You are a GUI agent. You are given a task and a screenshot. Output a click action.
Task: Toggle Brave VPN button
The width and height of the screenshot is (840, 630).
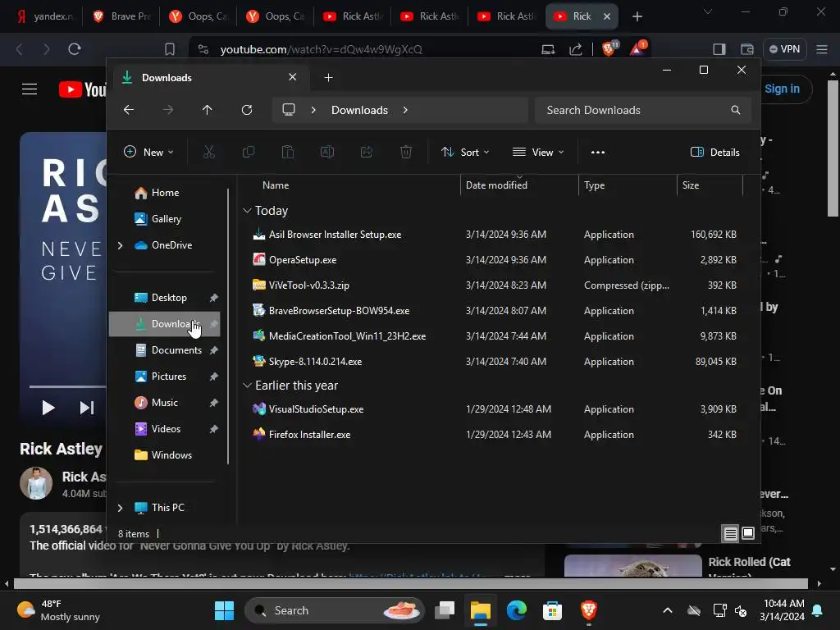(x=785, y=49)
